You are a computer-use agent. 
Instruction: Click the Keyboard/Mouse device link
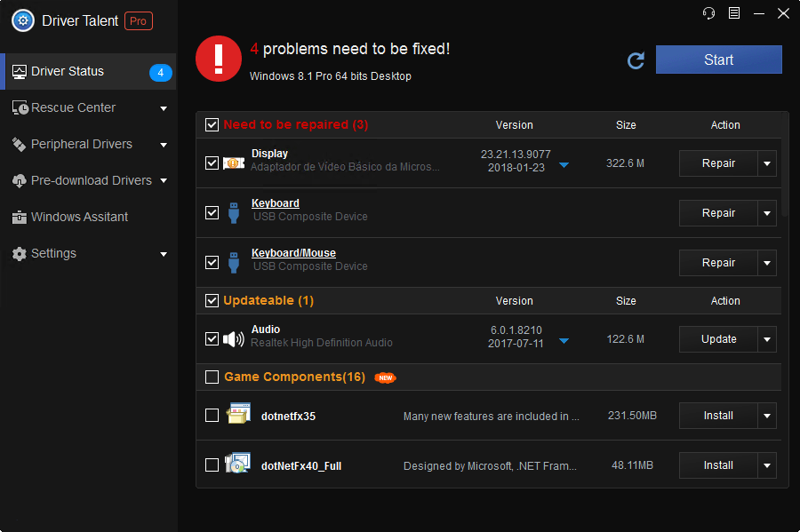coord(293,253)
